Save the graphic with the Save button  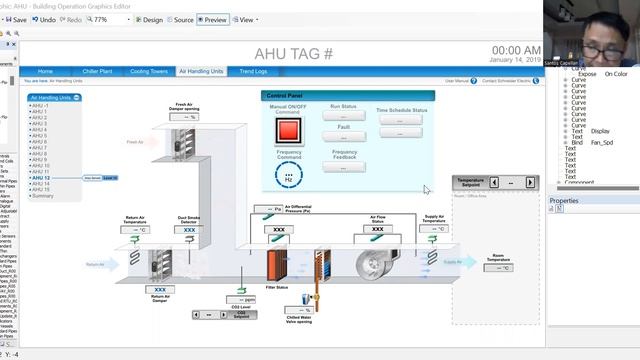(x=16, y=20)
